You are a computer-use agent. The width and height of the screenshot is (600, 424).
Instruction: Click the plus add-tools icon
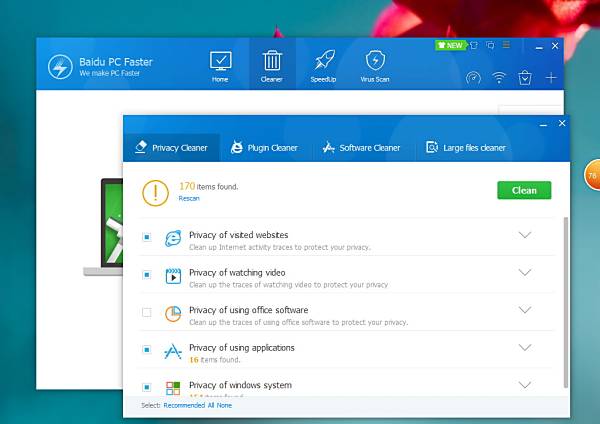[x=551, y=78]
